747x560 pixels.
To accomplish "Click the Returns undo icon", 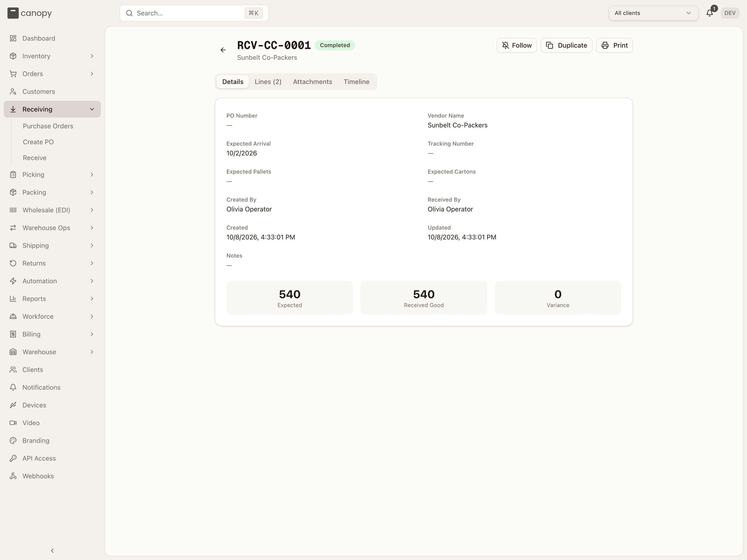I will pyautogui.click(x=13, y=263).
